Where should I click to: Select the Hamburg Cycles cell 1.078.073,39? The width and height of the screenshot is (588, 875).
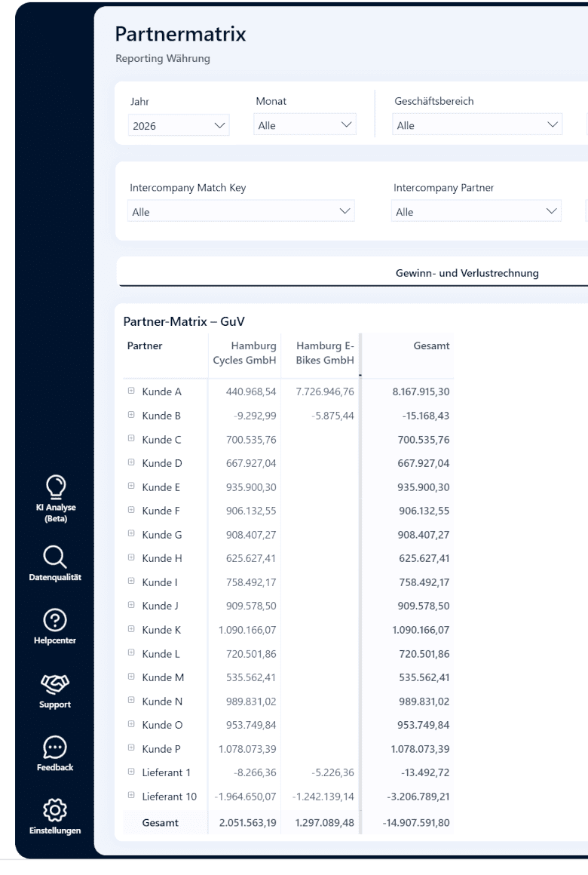click(x=247, y=749)
